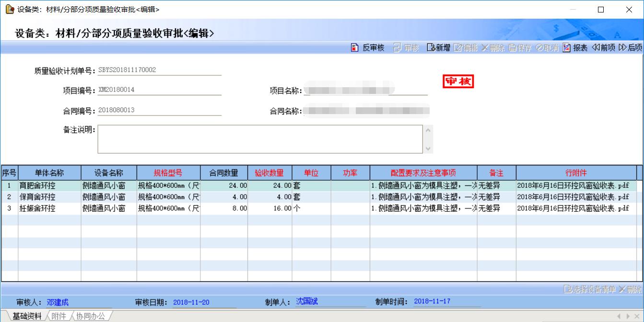The image size is (644, 322).
Task: Open attachment cell in 保育舍环控 row
Action: (x=573, y=197)
